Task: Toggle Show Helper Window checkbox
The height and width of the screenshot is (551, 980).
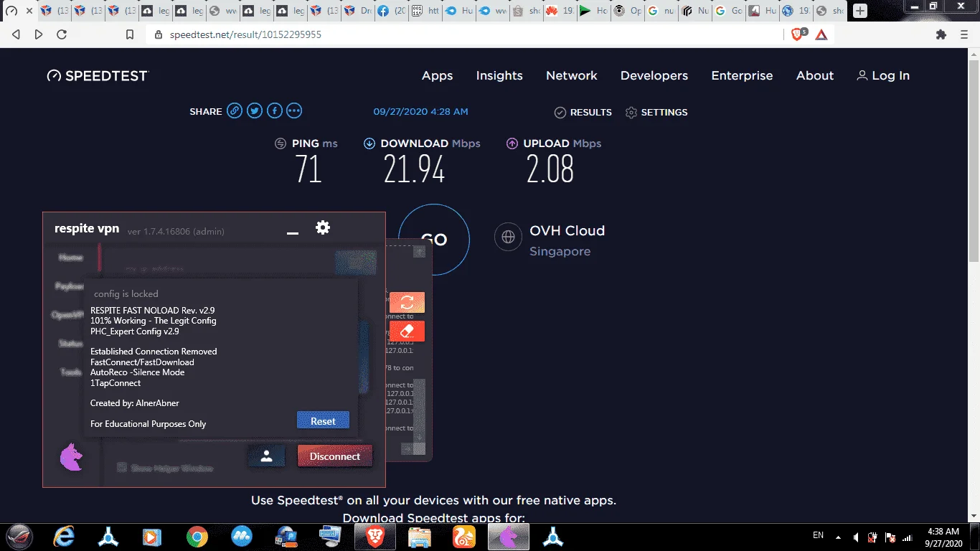Action: 123,467
